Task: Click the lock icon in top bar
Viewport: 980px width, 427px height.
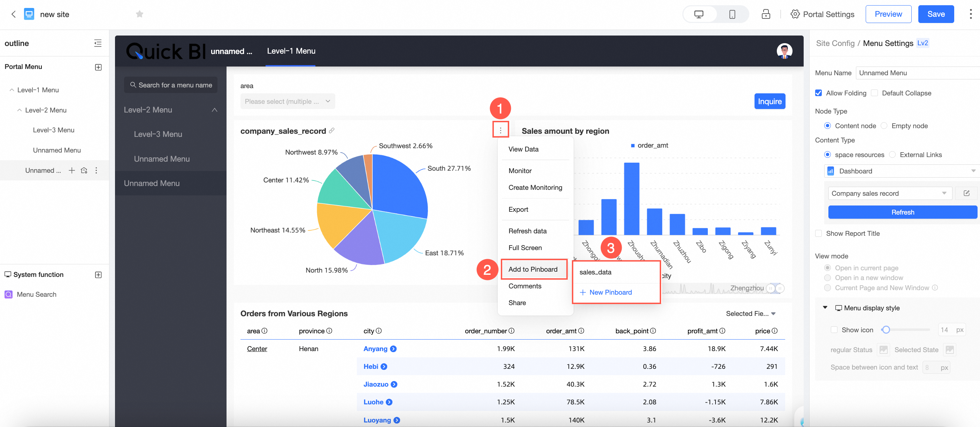Action: point(765,14)
